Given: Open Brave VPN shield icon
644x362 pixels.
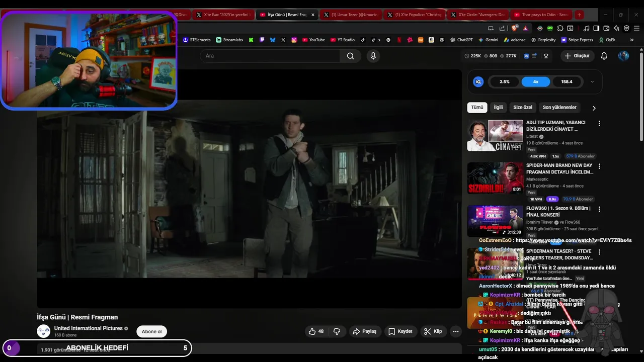Looking at the screenshot, I should click(x=626, y=28).
